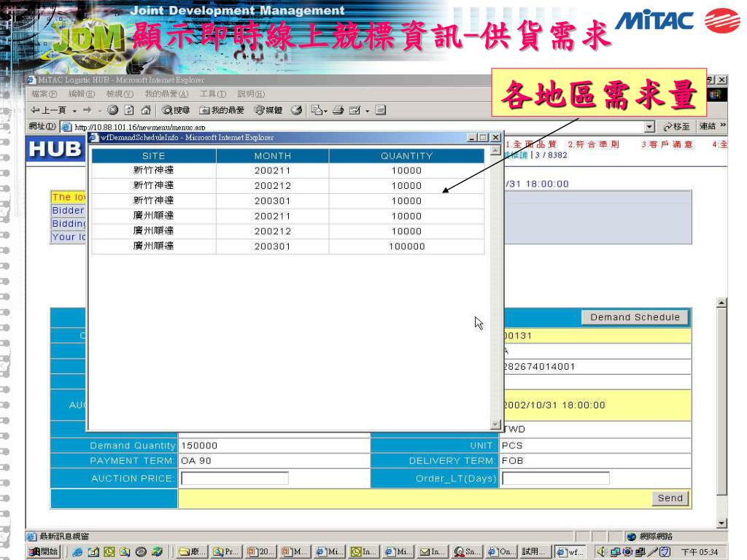
Task: Click the Order_LT(Days) input field
Action: point(555,478)
